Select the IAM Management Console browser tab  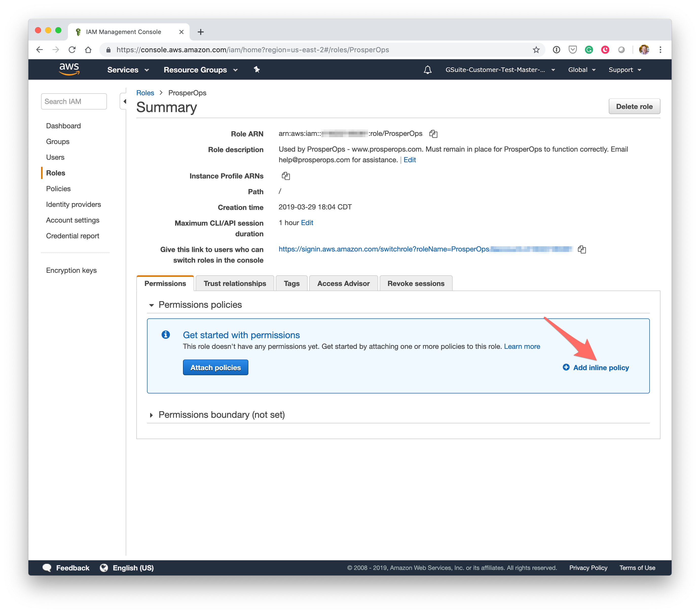[128, 32]
